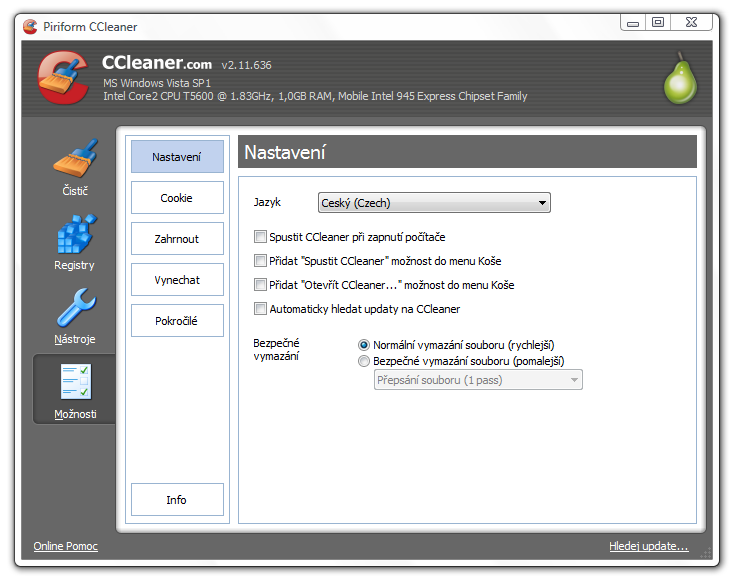737x580 pixels.
Task: Open the Online Pomoc link
Action: click(x=65, y=546)
